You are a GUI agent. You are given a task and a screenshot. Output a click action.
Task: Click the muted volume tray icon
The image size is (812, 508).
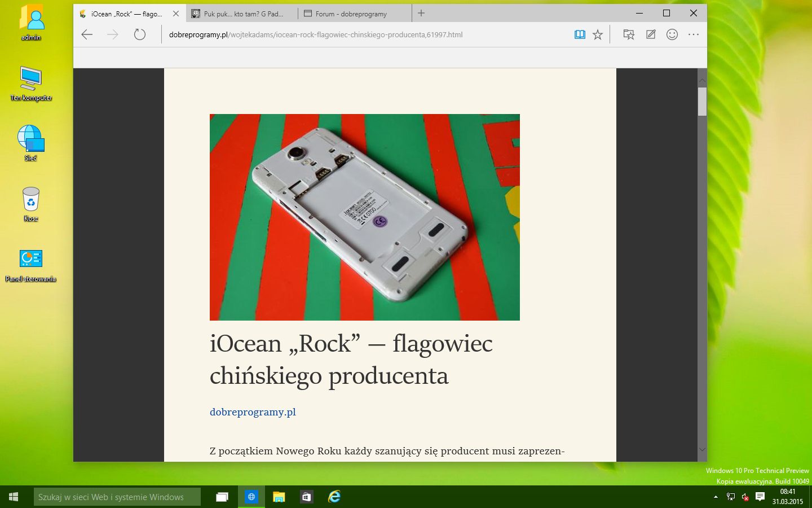click(745, 497)
